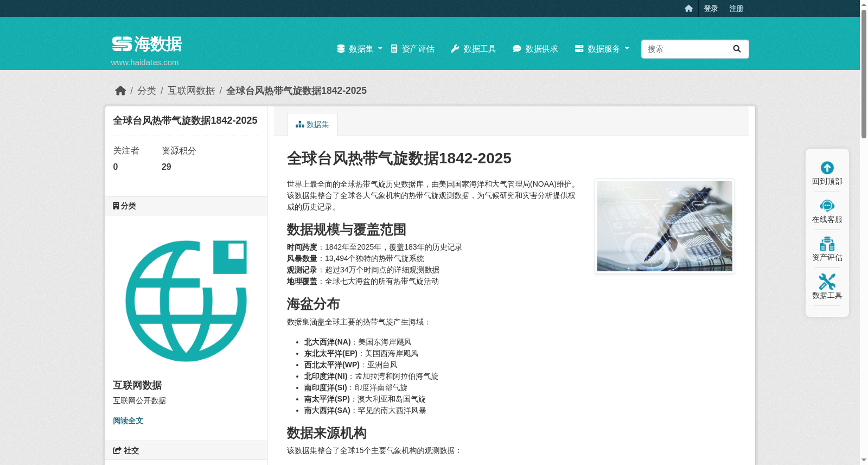Click the 资产评估 icon in the side panel

[827, 244]
